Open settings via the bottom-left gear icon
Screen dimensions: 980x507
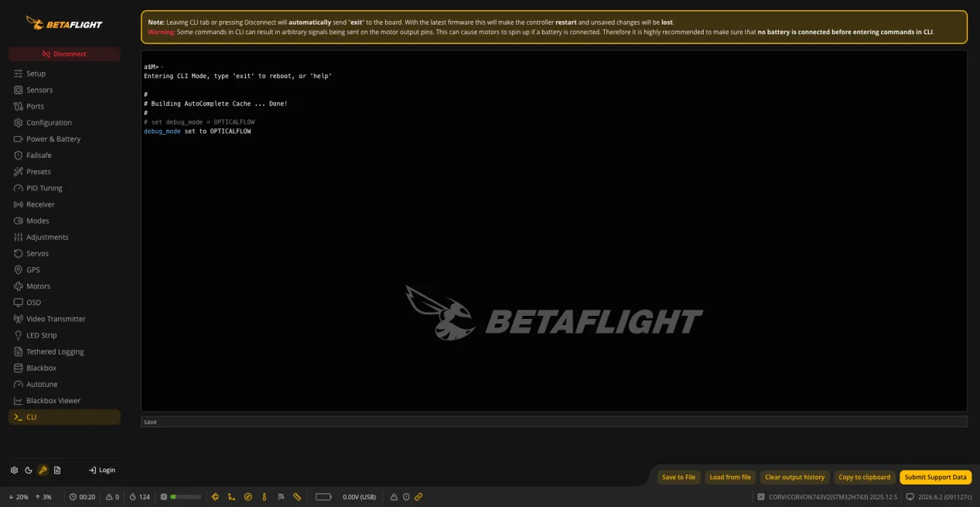coord(14,470)
